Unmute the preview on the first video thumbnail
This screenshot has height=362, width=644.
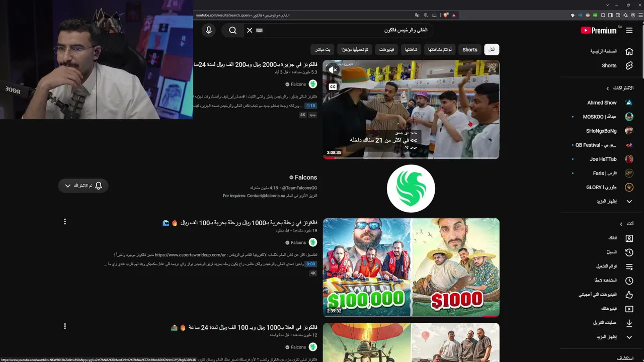(333, 70)
